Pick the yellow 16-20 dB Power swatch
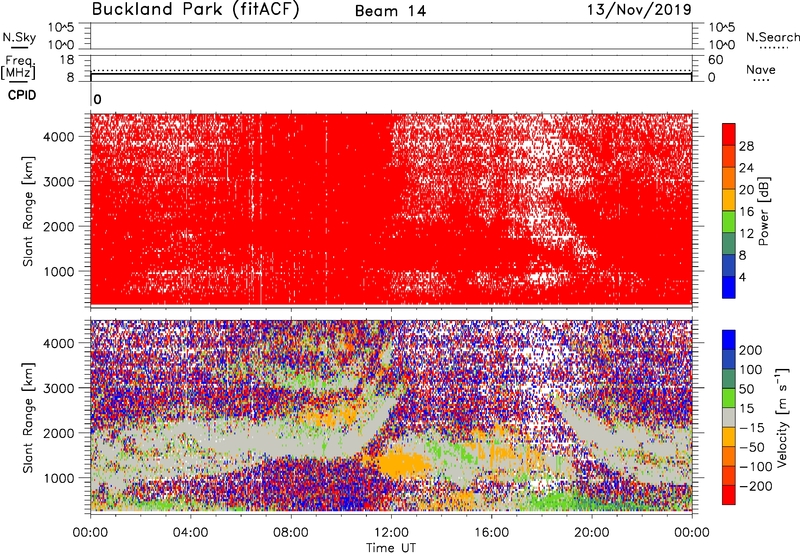800x554 pixels. 729,200
